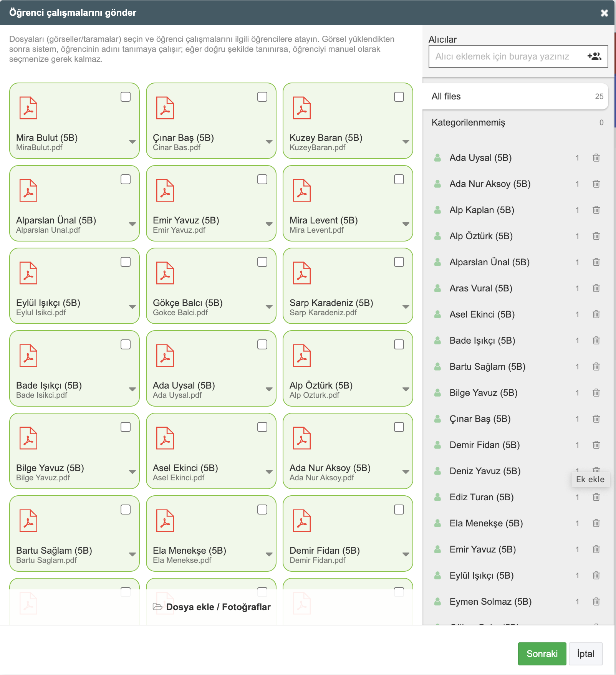Screen dimensions: 616x675
Task: Check the Mira Levent card checkbox
Action: click(x=399, y=179)
